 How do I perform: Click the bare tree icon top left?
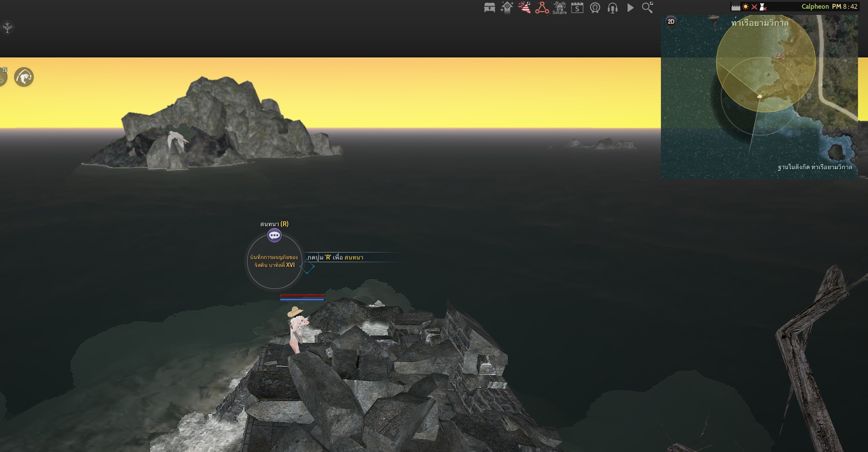(x=7, y=28)
